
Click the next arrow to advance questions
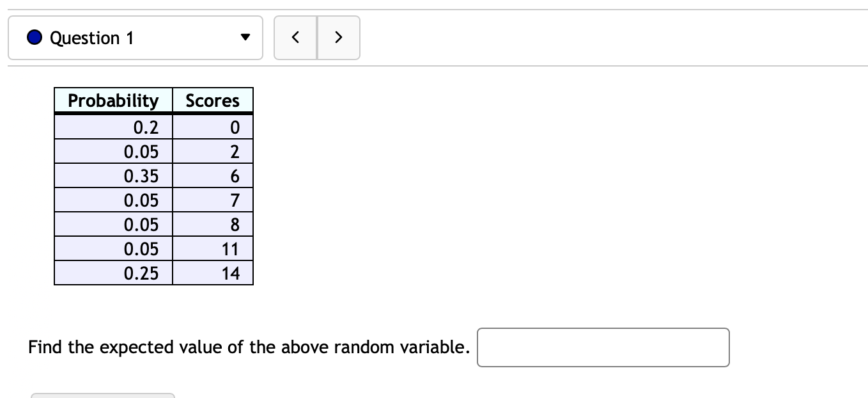point(339,37)
